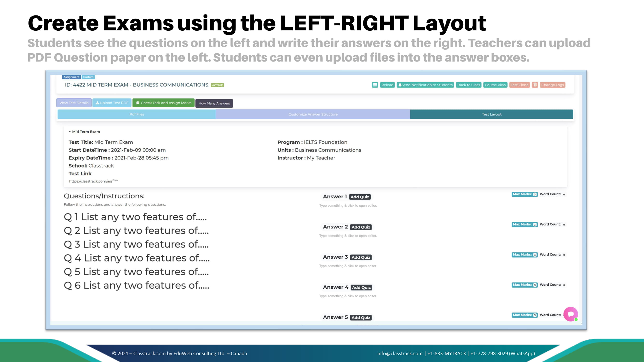The width and height of the screenshot is (644, 362).
Task: Switch to the Pdf Files tab
Action: pos(137,114)
